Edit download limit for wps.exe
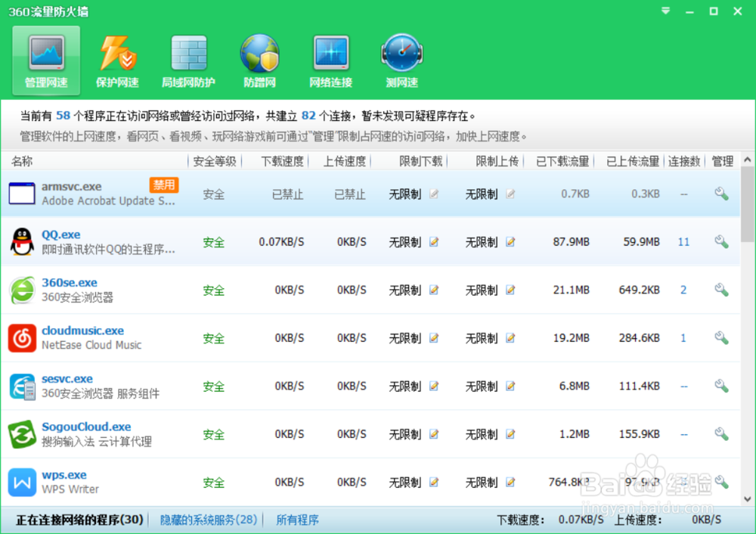 click(434, 482)
